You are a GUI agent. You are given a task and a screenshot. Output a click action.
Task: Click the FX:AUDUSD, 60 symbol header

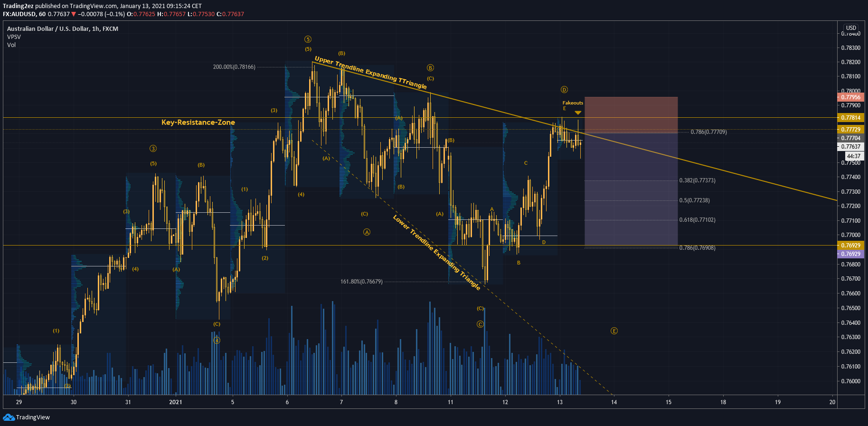24,14
